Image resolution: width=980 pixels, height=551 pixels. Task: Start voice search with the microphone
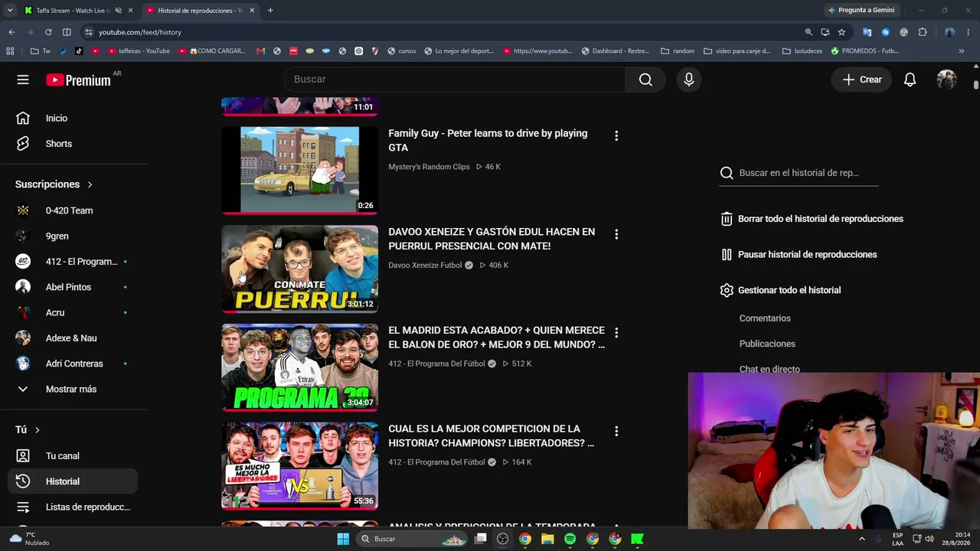689,80
